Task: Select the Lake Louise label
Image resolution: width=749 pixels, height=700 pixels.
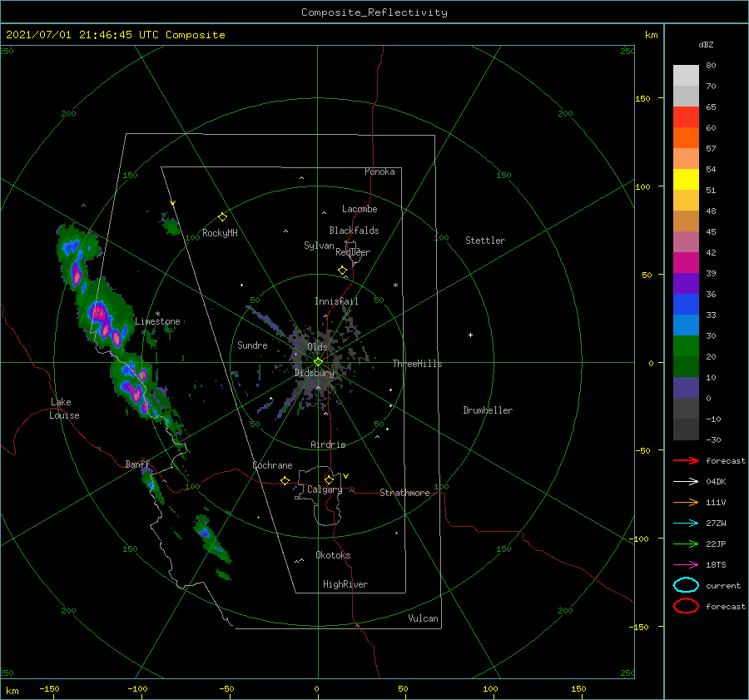Action: click(x=64, y=409)
